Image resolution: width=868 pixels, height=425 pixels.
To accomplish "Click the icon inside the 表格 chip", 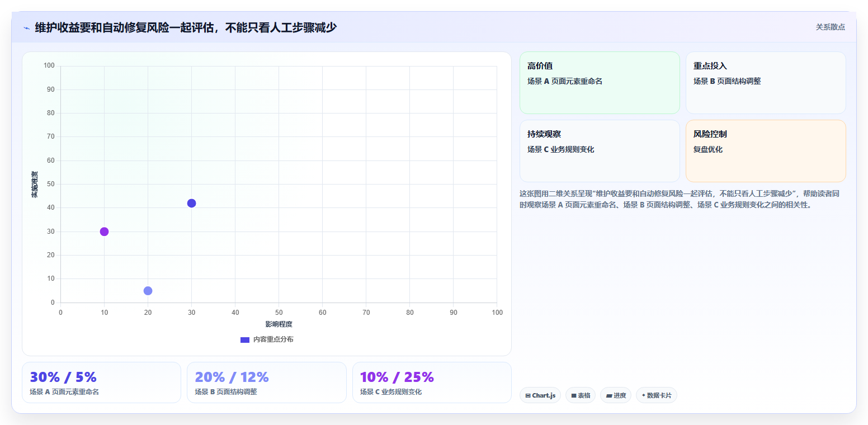I will (574, 395).
